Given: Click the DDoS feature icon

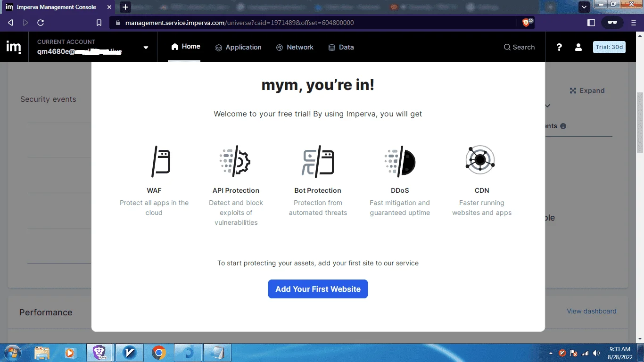Looking at the screenshot, I should tap(400, 161).
